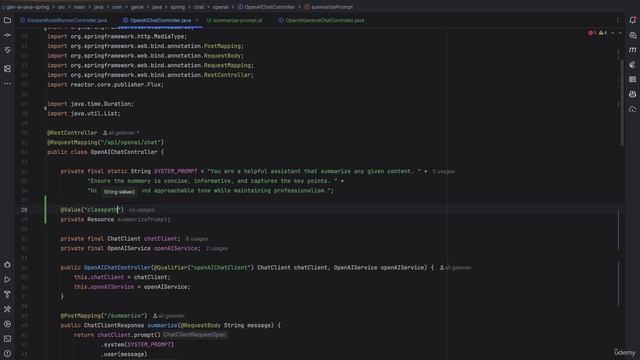Click the 'summarizePrompt' field name

click(x=142, y=220)
